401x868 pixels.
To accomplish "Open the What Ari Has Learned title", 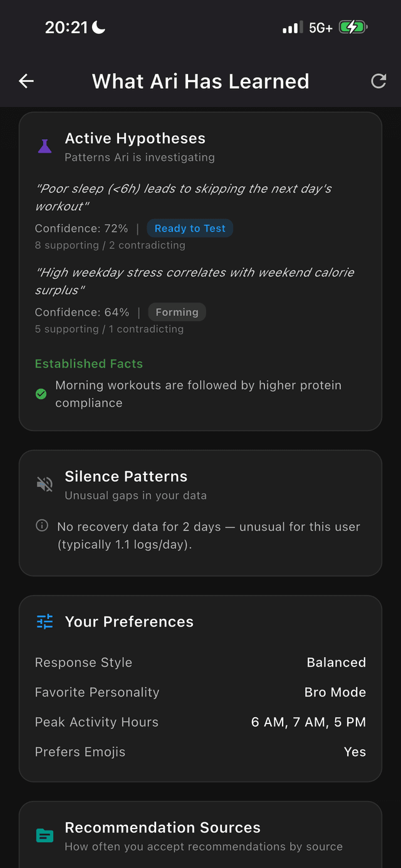I will [x=200, y=81].
